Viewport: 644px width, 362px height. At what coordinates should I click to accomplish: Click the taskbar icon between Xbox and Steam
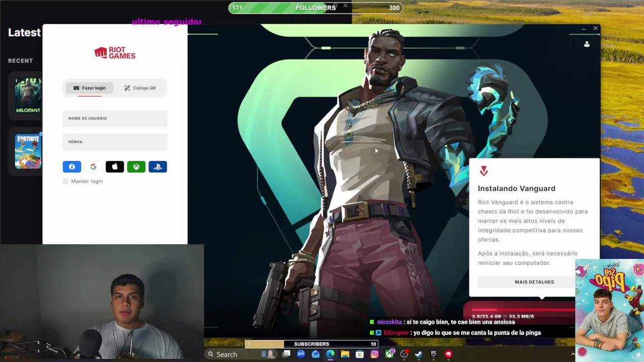[x=404, y=354]
